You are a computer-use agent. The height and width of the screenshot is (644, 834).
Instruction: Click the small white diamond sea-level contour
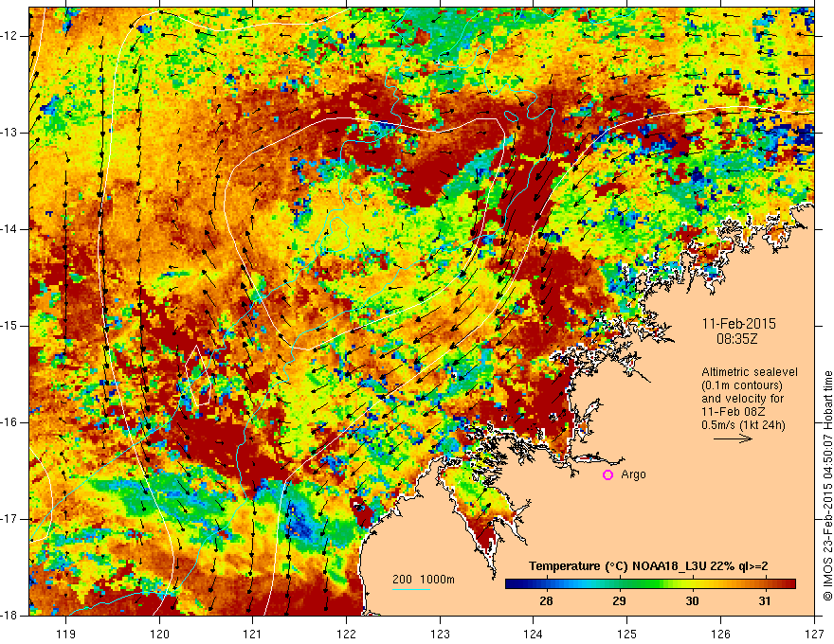(x=197, y=376)
